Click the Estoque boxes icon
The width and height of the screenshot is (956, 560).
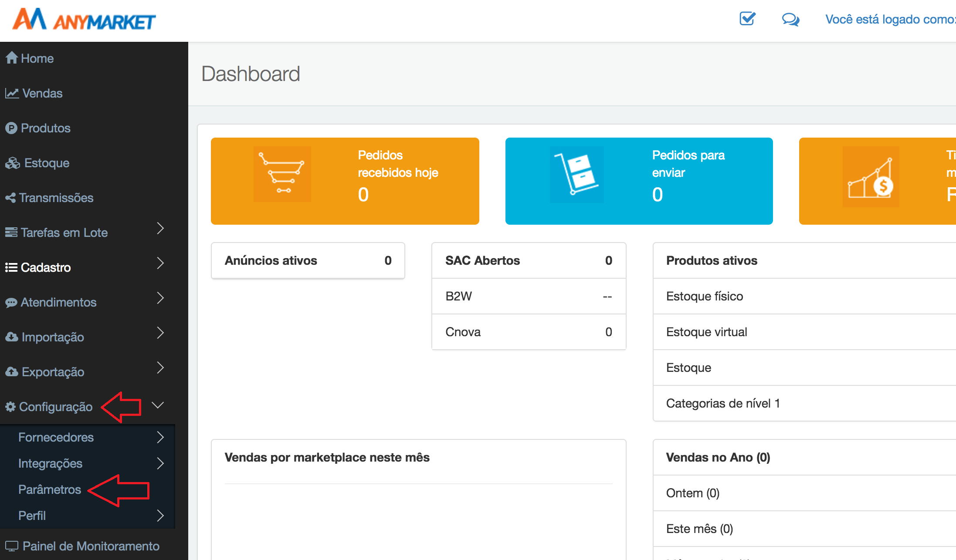(13, 163)
